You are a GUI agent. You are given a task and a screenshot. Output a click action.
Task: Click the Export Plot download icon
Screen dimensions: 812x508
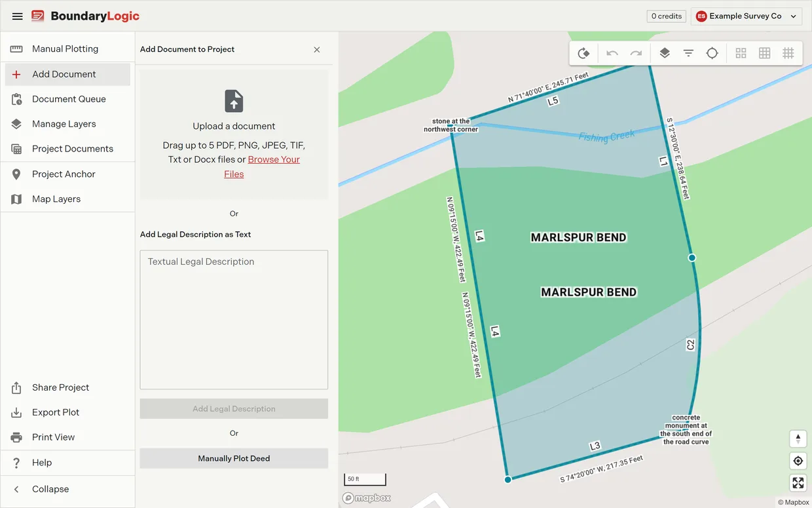click(16, 413)
